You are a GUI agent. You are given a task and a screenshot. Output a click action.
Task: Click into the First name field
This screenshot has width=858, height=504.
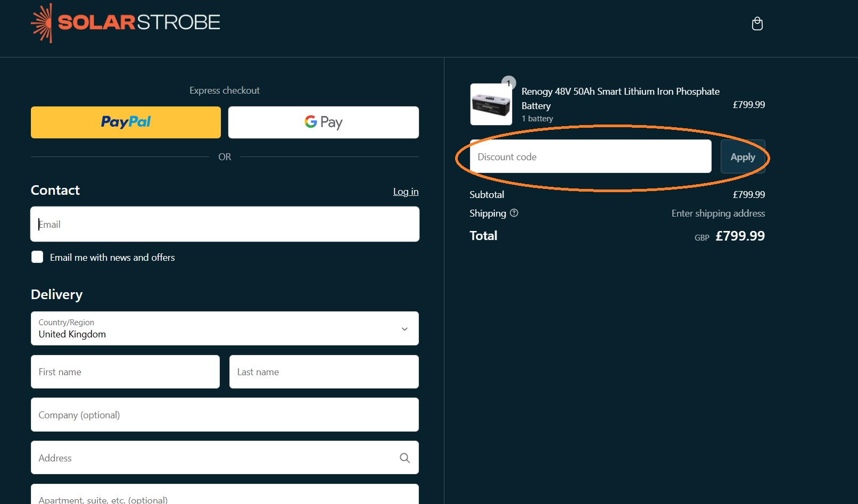click(x=125, y=372)
